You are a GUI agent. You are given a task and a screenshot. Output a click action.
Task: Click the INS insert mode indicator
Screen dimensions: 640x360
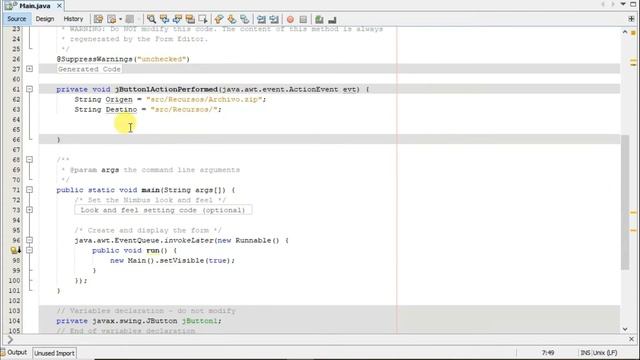point(585,353)
